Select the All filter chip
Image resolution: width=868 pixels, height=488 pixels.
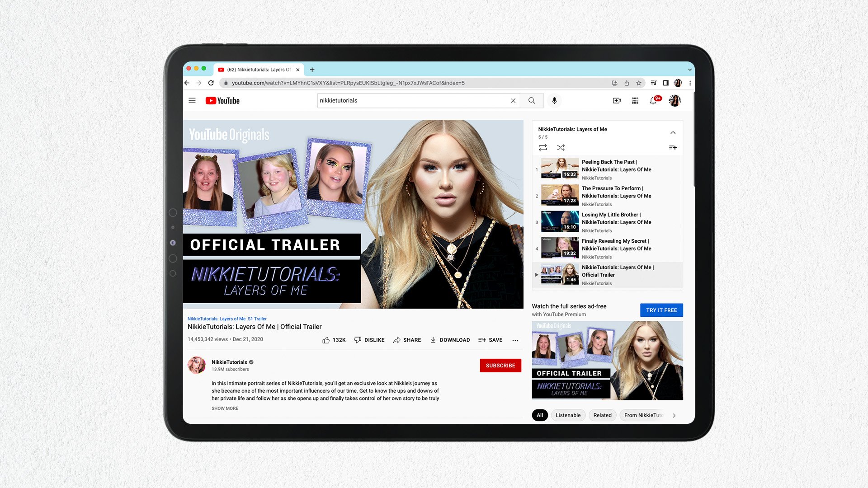point(540,415)
